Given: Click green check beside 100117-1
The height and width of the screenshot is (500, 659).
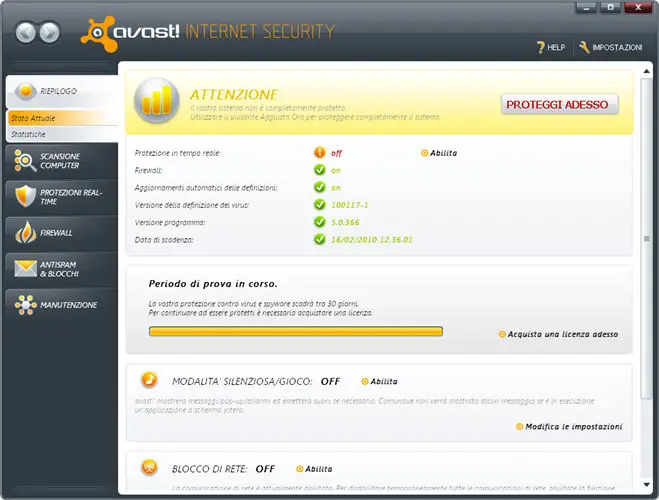Looking at the screenshot, I should [x=319, y=205].
